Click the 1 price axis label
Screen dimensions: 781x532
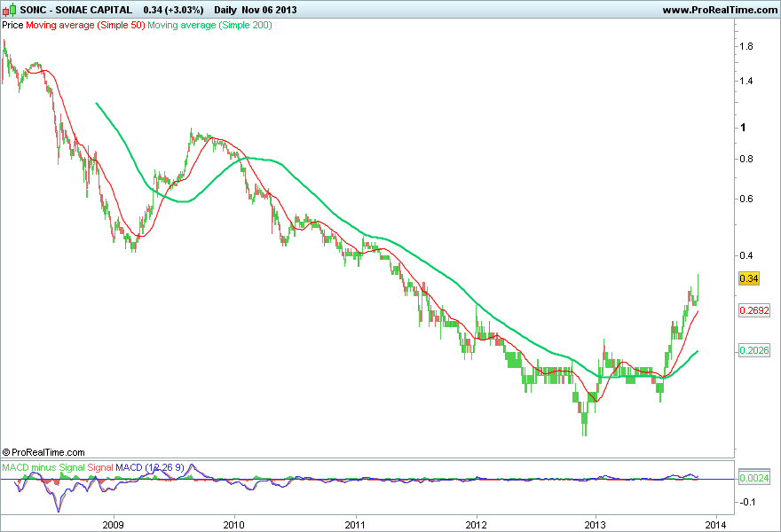tap(743, 128)
